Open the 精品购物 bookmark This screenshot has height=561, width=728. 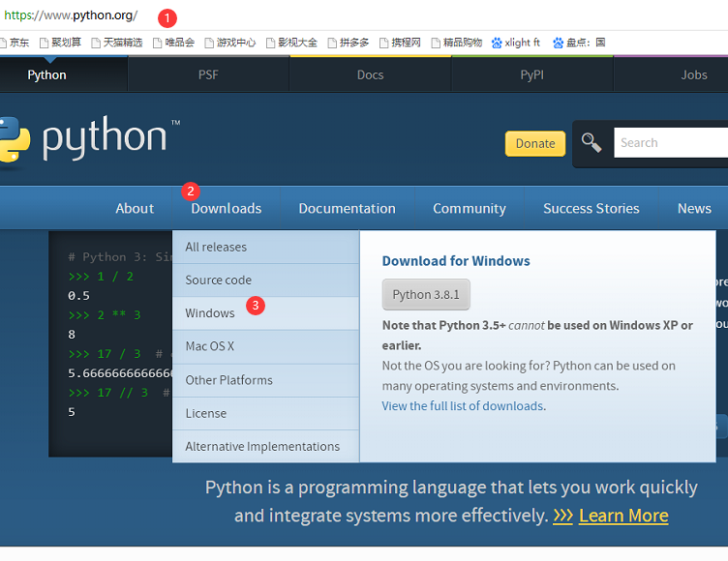(456, 43)
